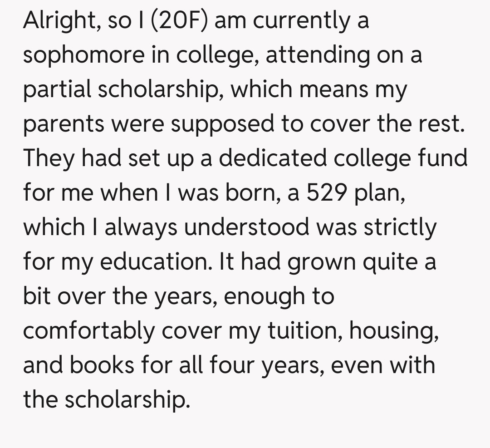Image resolution: width=490 pixels, height=448 pixels.
Task: Click the word "books" in the text
Action: 102,365
